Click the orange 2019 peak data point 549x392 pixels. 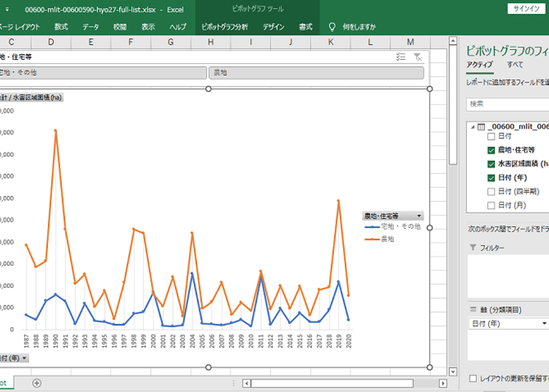[338, 201]
